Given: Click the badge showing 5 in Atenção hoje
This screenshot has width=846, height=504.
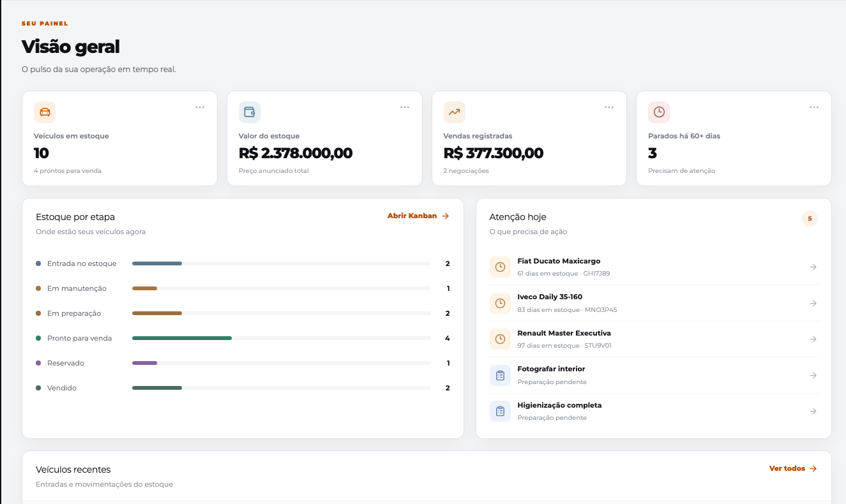Looking at the screenshot, I should coord(810,219).
